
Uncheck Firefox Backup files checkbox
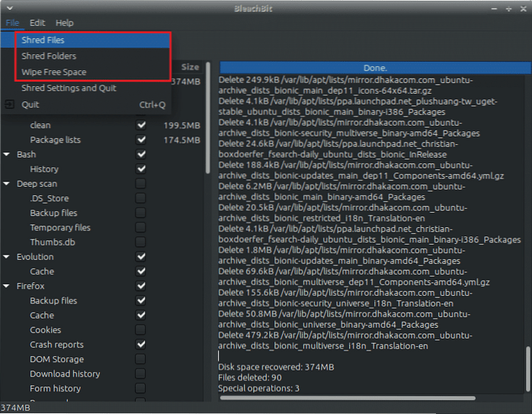(141, 300)
